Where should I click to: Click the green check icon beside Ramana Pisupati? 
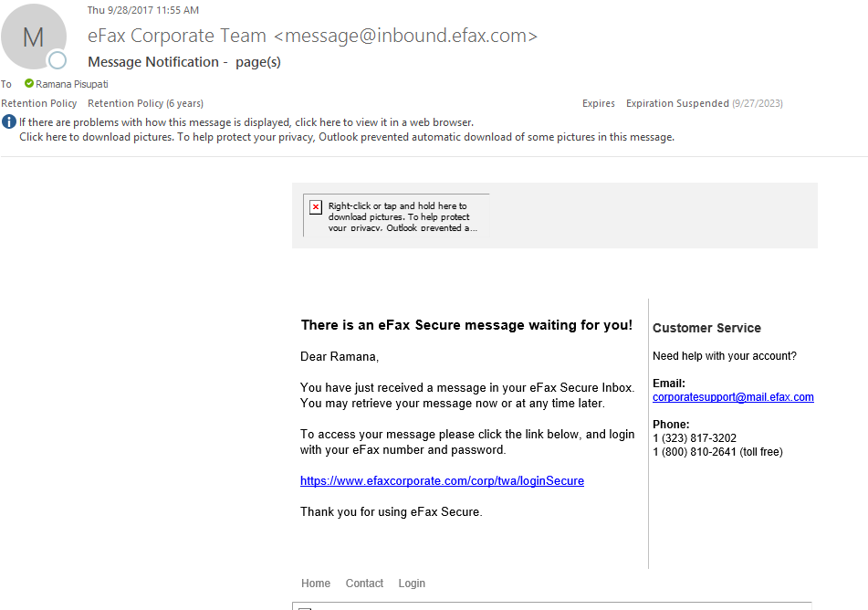[x=29, y=84]
